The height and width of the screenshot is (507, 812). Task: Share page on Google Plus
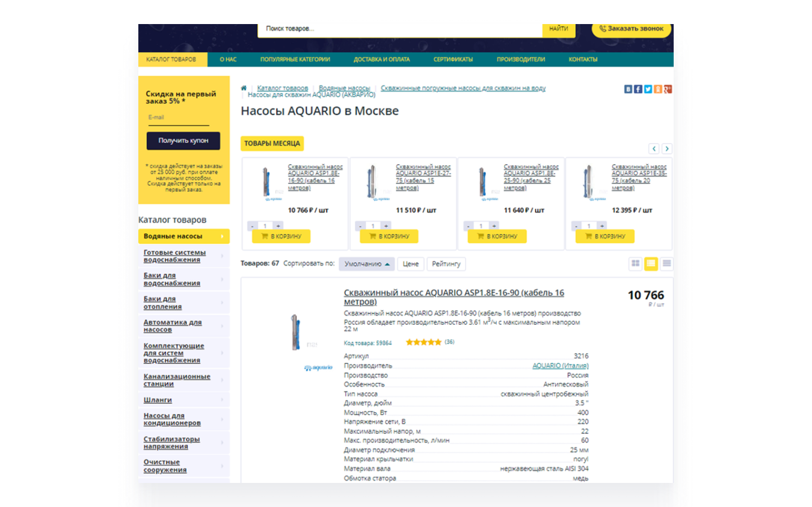pyautogui.click(x=668, y=89)
